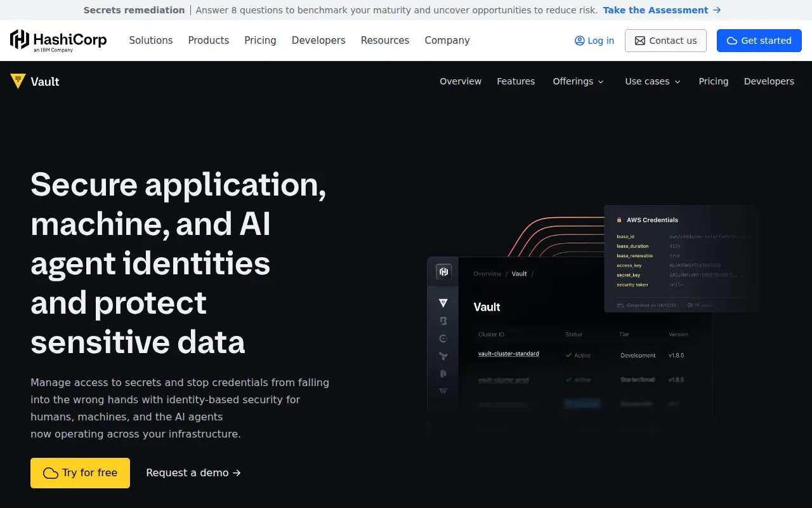Screen dimensions: 812x508
Task: Expand the Offerings dropdown
Action: [x=578, y=81]
